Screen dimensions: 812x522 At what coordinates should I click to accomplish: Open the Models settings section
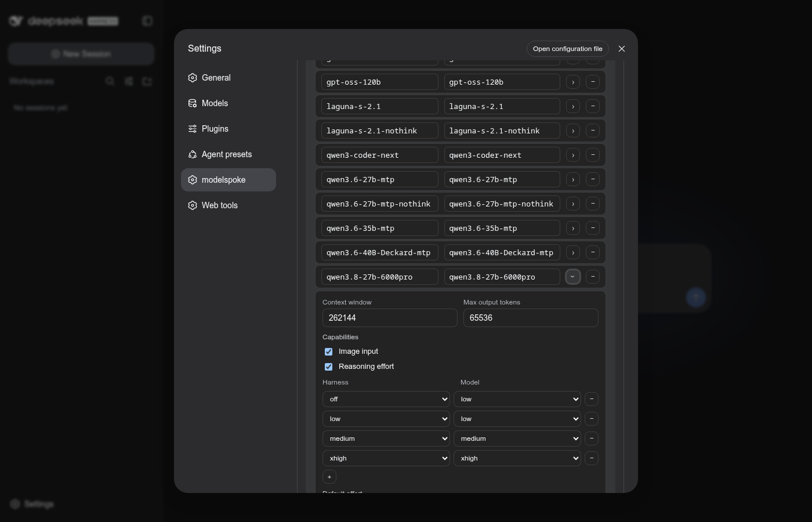point(229,103)
